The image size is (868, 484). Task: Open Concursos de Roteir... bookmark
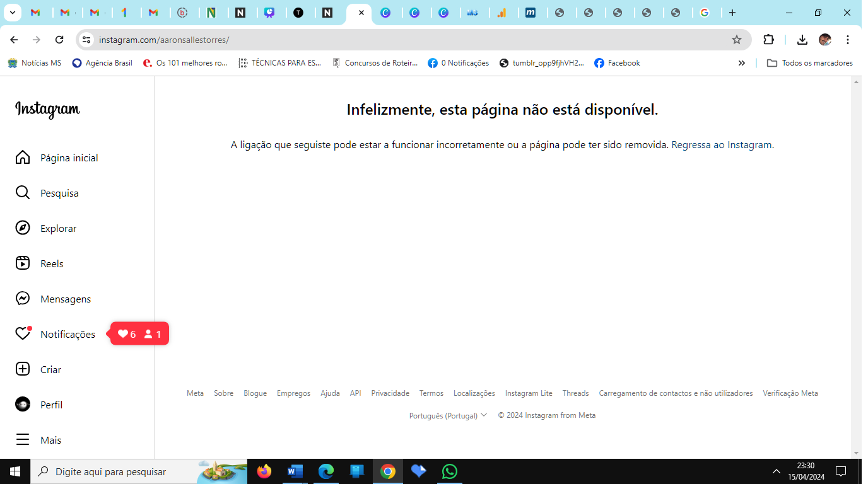(x=375, y=63)
